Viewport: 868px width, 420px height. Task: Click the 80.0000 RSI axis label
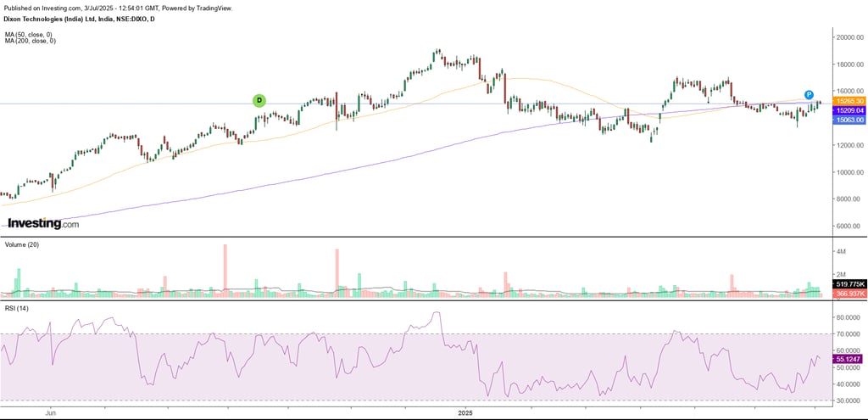847,318
